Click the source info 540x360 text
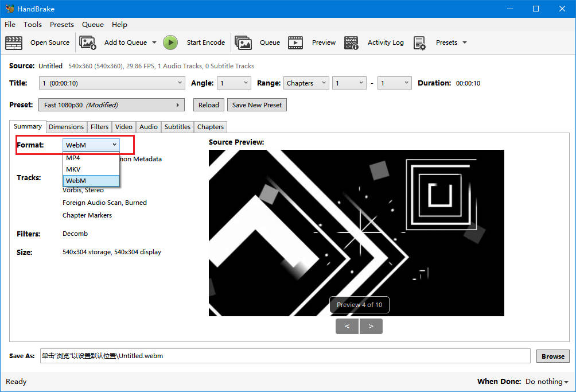This screenshot has width=576, height=392. tap(161, 66)
